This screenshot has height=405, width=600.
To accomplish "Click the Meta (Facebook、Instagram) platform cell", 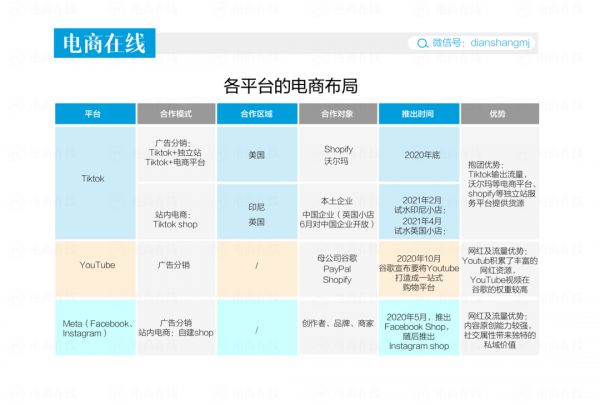I will [93, 328].
